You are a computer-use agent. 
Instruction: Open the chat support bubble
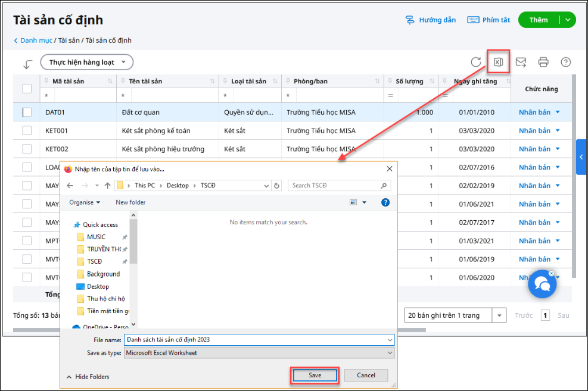coord(542,285)
